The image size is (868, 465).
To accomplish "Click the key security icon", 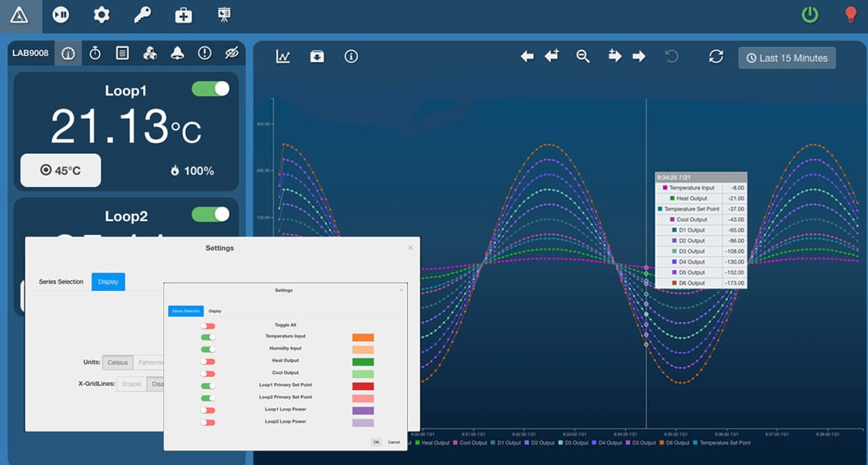I will coord(142,15).
